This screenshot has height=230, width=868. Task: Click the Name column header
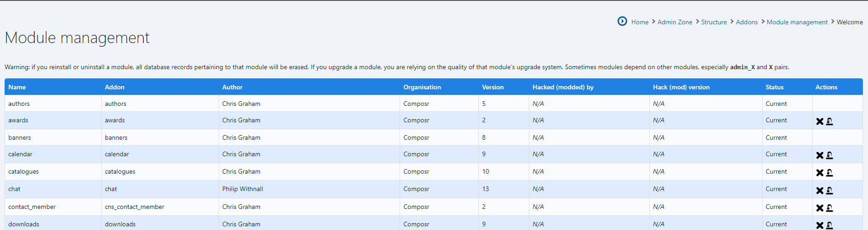click(17, 87)
